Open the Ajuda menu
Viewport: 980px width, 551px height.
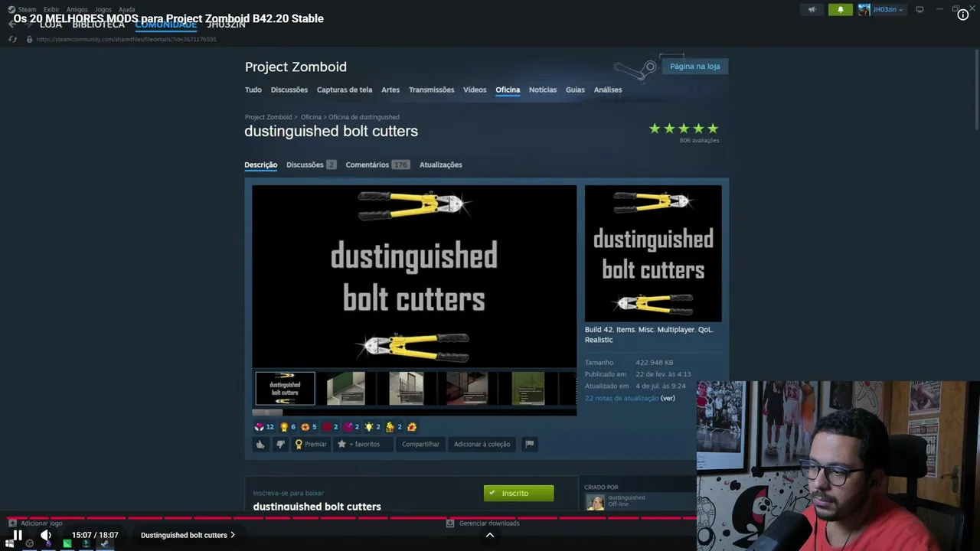pyautogui.click(x=127, y=10)
